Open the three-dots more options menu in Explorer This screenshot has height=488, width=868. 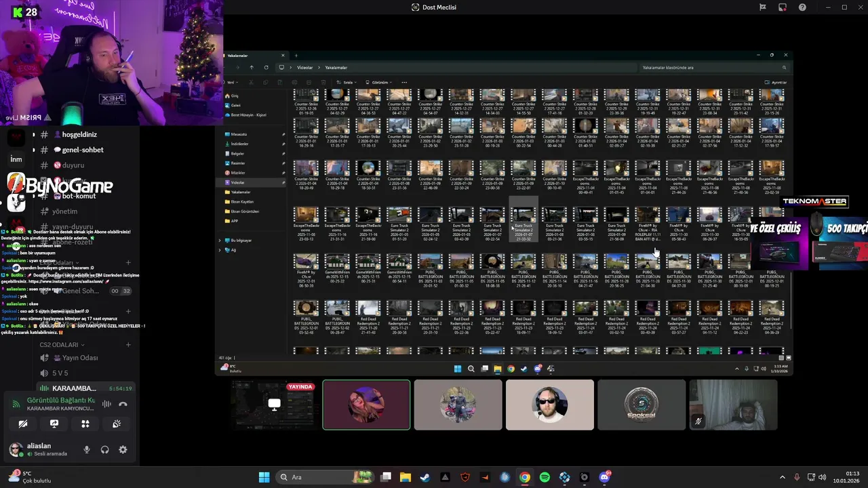click(404, 83)
